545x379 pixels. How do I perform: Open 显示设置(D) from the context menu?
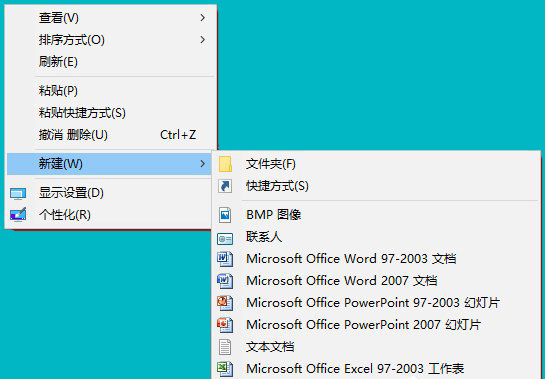(x=109, y=193)
